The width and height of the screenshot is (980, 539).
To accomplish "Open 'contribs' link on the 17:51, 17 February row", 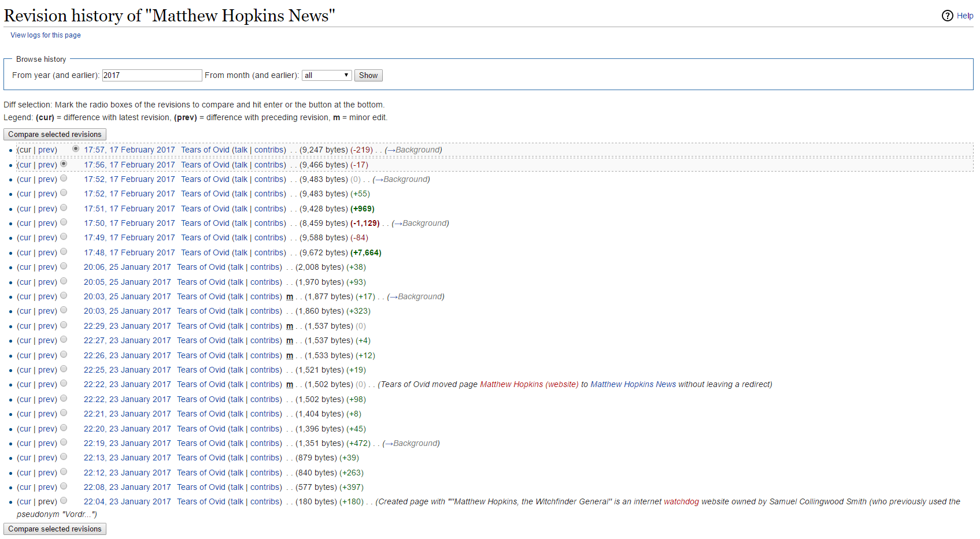I will point(270,209).
